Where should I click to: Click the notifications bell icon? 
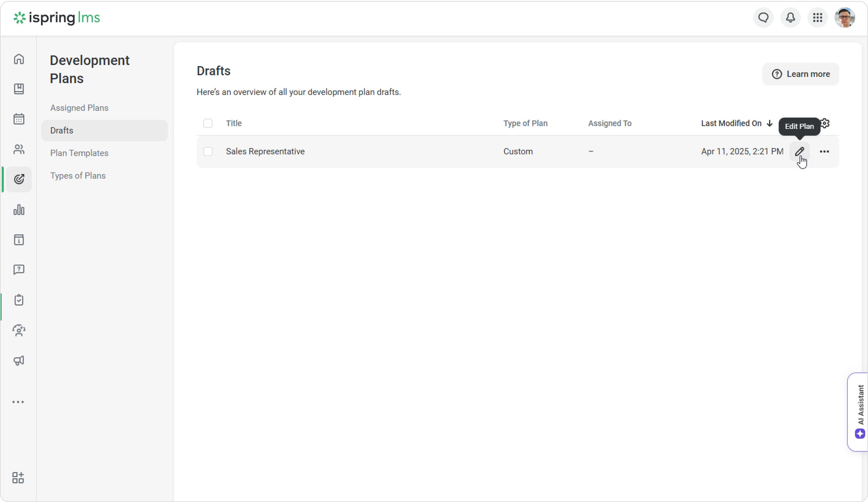(x=790, y=18)
